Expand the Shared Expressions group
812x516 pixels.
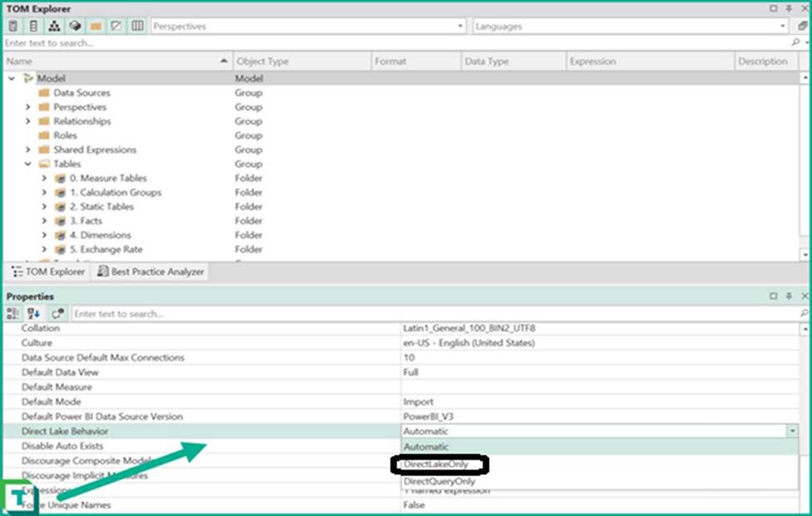point(28,150)
